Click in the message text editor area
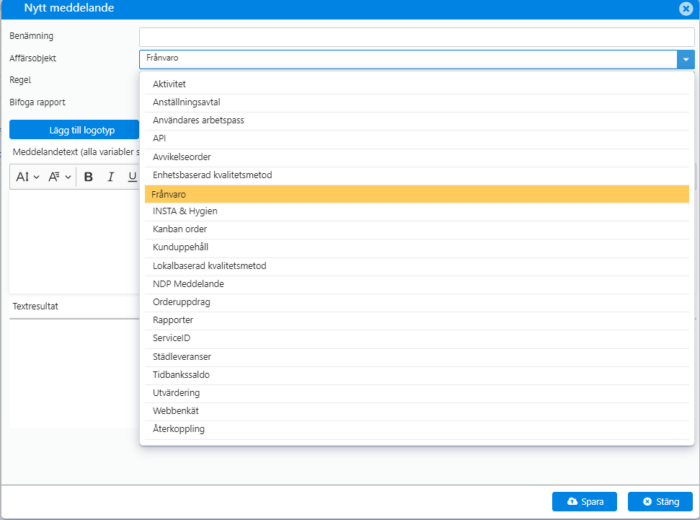The width and height of the screenshot is (700, 520). [x=74, y=241]
